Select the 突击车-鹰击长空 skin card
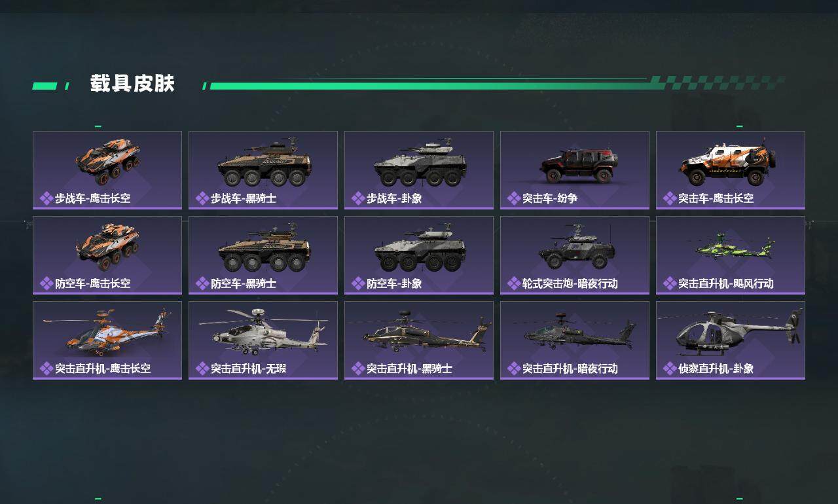 (731, 170)
